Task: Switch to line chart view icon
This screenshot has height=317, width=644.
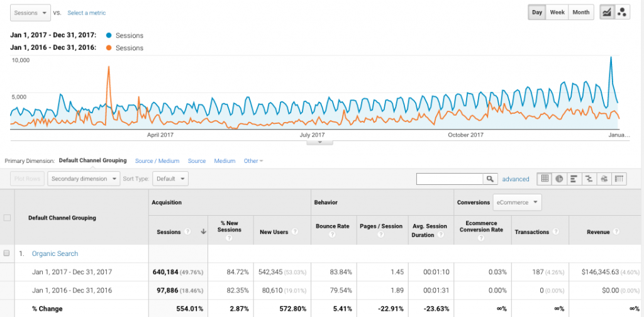Action: (x=607, y=13)
